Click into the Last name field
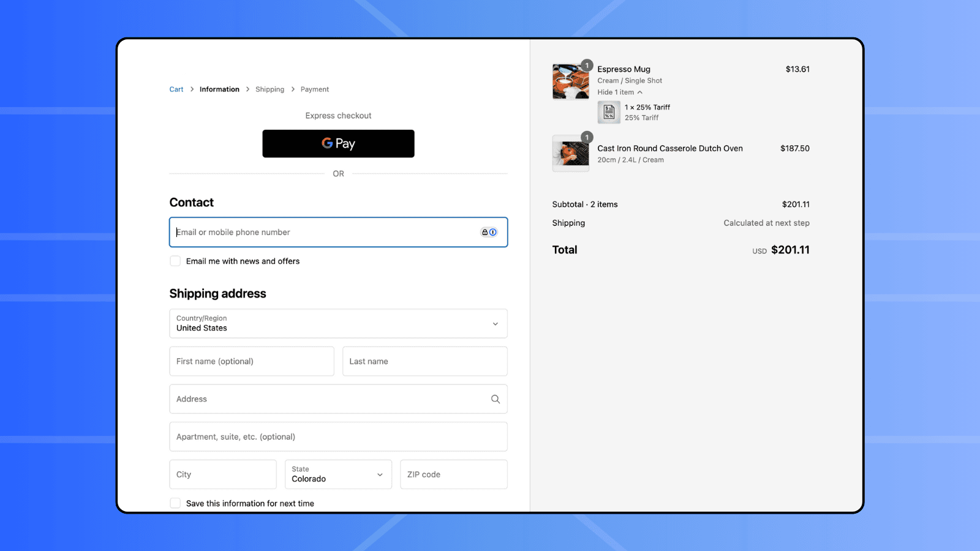This screenshot has height=551, width=980. [424, 361]
